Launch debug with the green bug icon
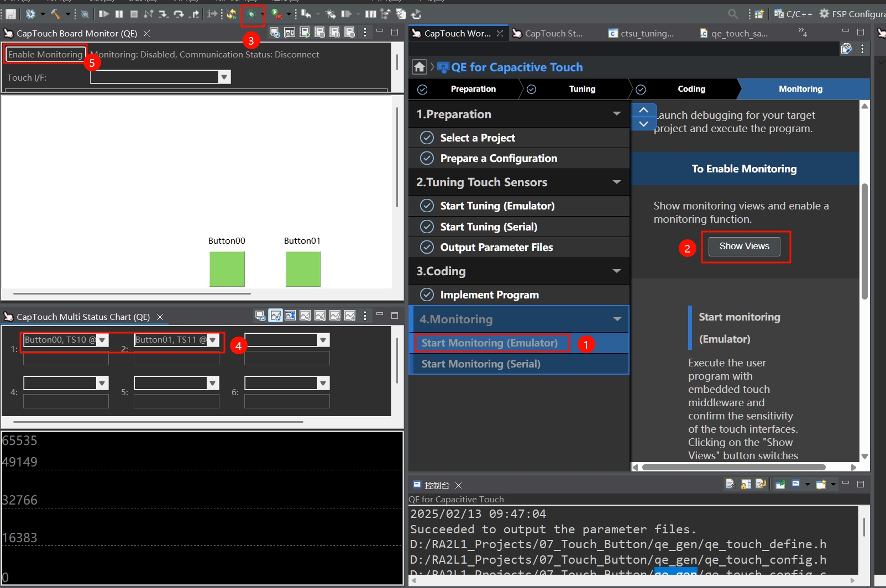The image size is (886, 588). [251, 14]
